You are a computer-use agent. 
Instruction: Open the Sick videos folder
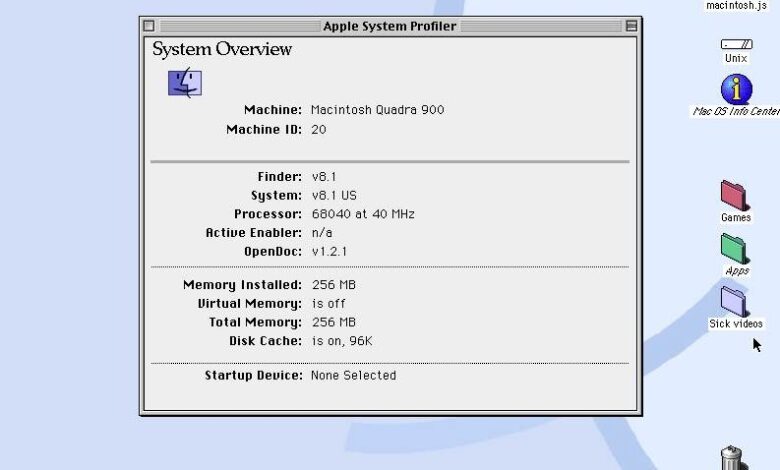735,301
